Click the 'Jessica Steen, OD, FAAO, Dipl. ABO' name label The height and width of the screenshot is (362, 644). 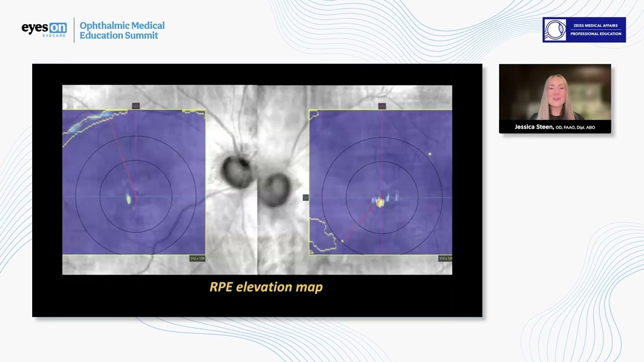(555, 127)
